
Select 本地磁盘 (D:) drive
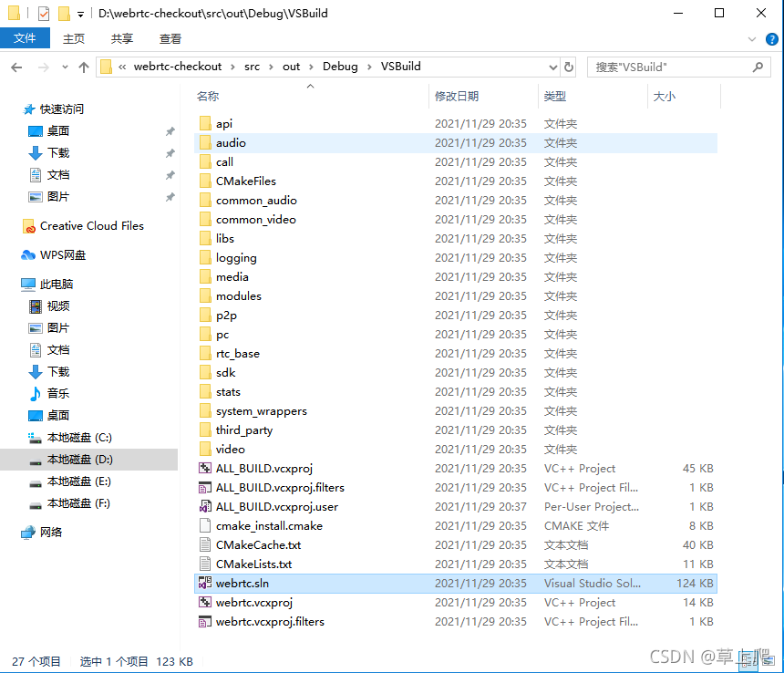tap(79, 460)
